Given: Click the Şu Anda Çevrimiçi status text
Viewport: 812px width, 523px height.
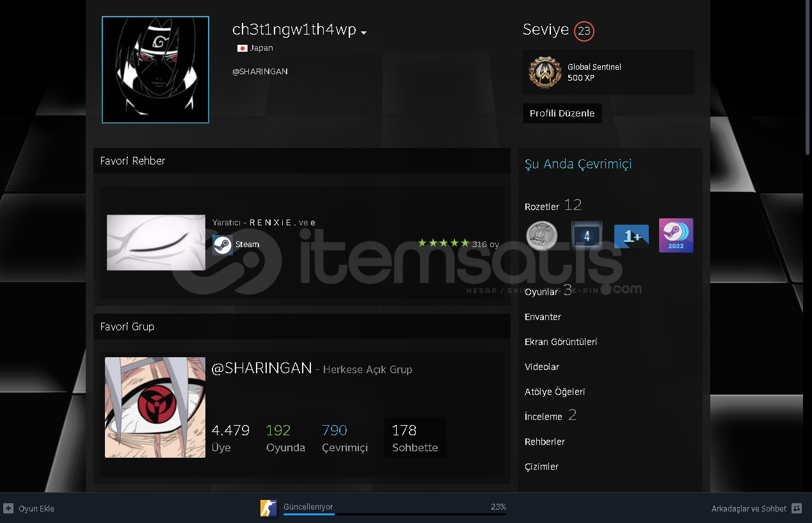Looking at the screenshot, I should tap(578, 164).
